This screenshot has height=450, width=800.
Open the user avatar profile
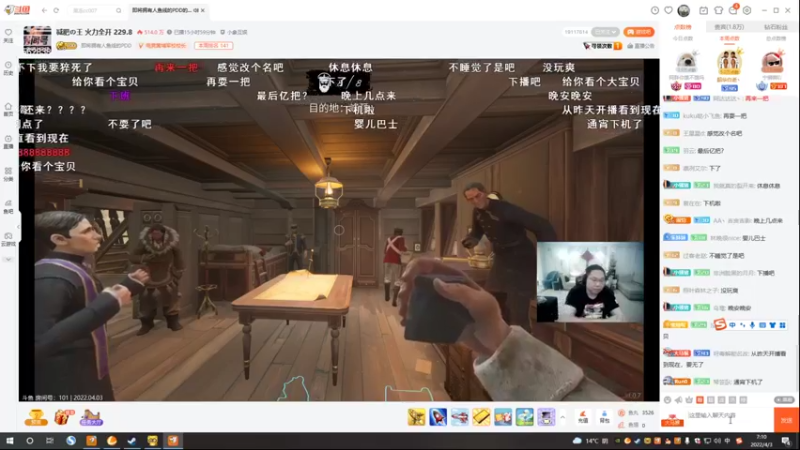pos(684,10)
